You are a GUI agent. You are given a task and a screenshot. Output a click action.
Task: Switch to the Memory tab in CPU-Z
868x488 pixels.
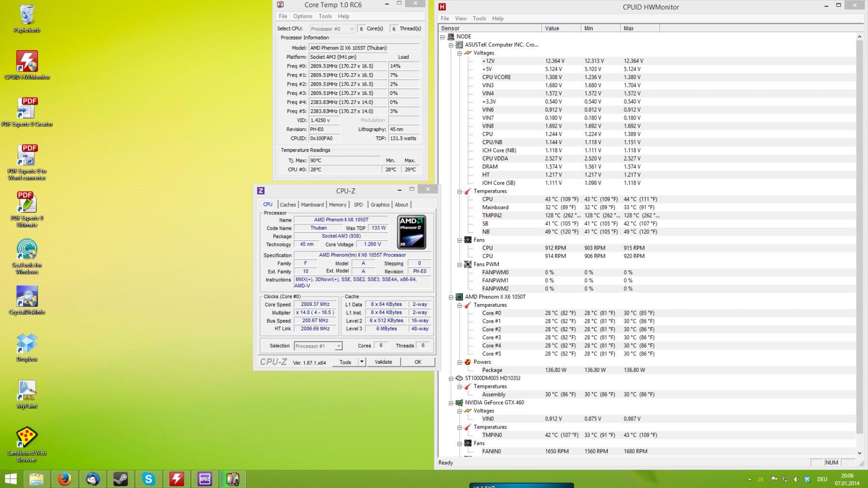(x=338, y=205)
